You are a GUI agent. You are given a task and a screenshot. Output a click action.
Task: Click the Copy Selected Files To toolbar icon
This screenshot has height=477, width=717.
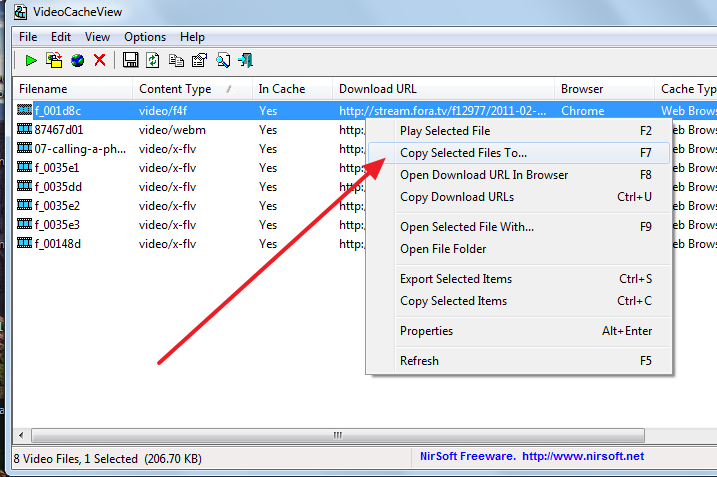[54, 60]
